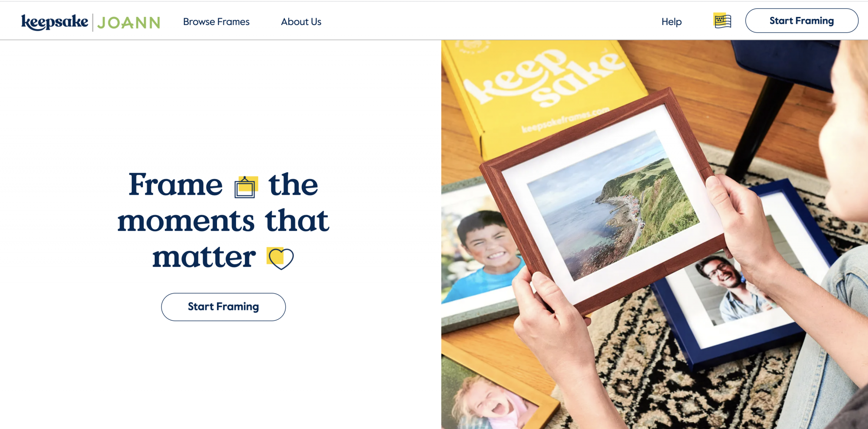Click the picture frame icon beside "Frame"
The image size is (868, 429).
point(246,187)
